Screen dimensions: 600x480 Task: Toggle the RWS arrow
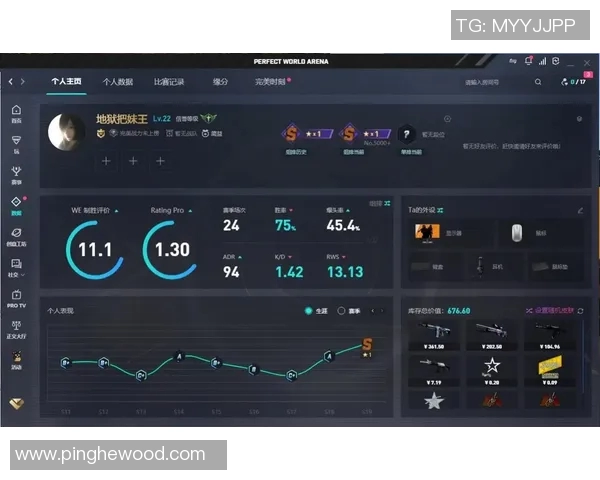tap(344, 257)
